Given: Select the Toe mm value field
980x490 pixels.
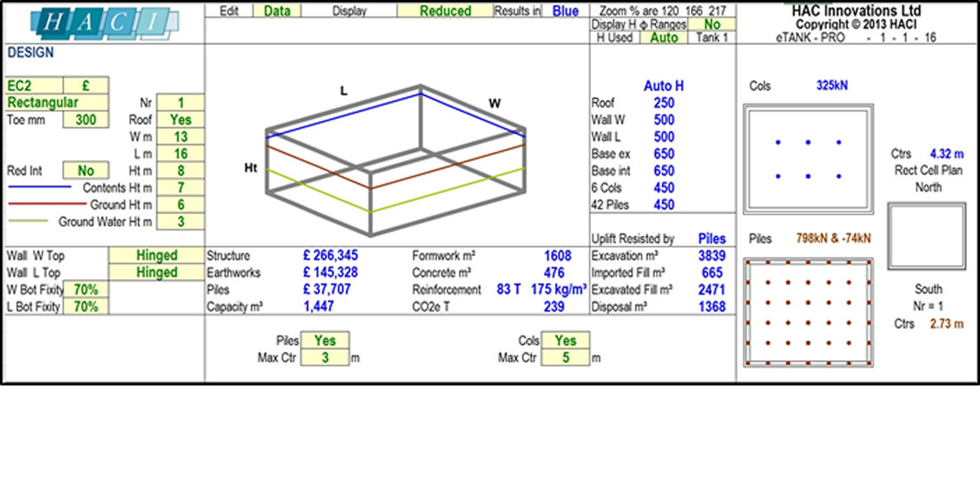Looking at the screenshot, I should 86,120.
